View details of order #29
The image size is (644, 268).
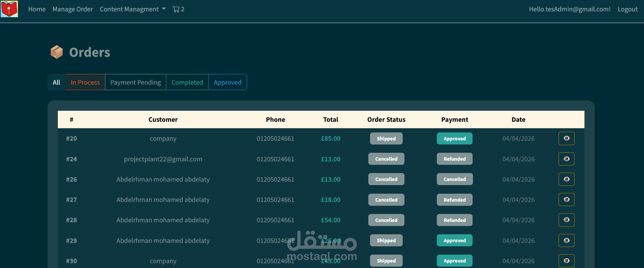coord(566,240)
